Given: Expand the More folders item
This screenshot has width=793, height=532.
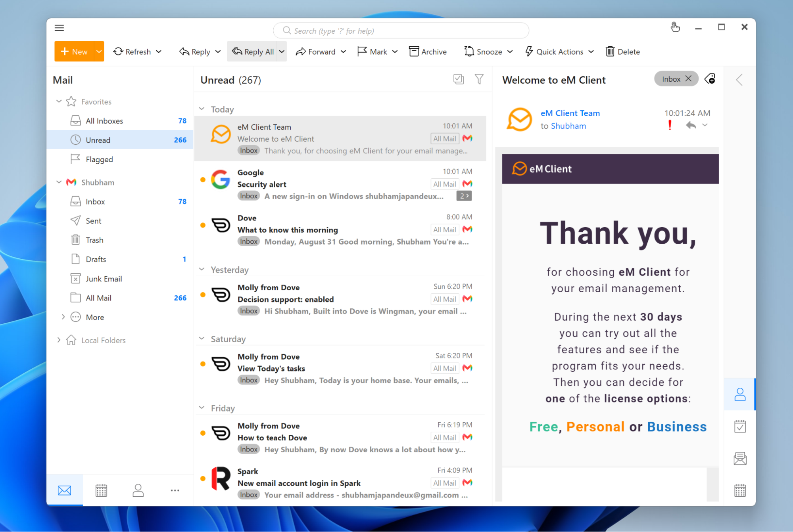Looking at the screenshot, I should [63, 317].
